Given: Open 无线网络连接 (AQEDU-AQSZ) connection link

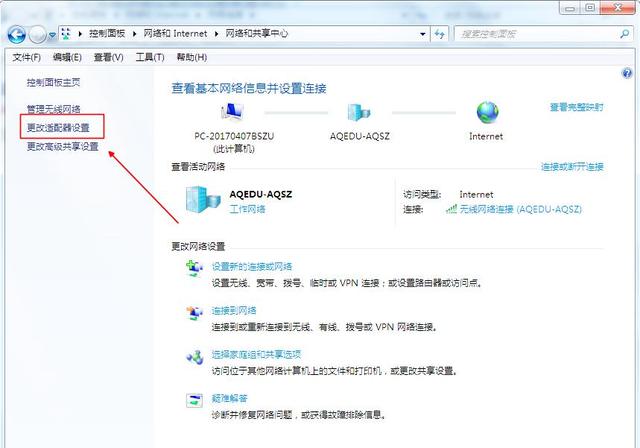Looking at the screenshot, I should (x=520, y=209).
